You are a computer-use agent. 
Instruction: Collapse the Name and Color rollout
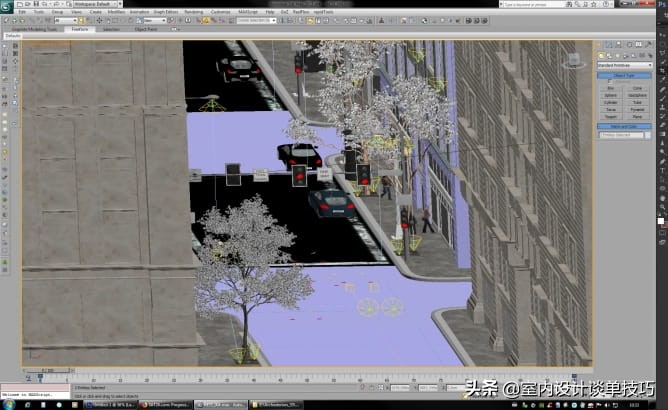624,126
